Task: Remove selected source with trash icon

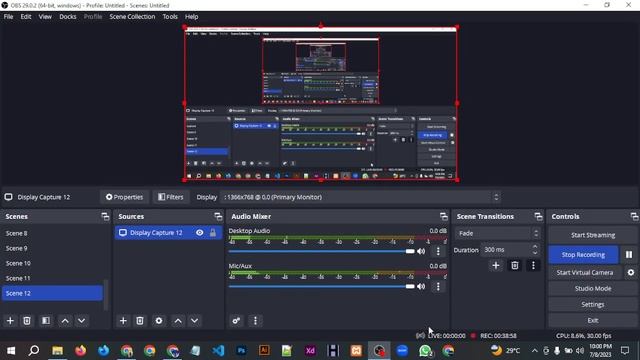Action: click(x=140, y=321)
